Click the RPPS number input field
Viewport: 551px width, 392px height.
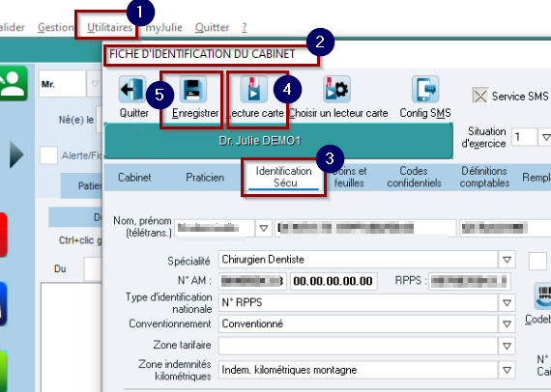tap(470, 281)
